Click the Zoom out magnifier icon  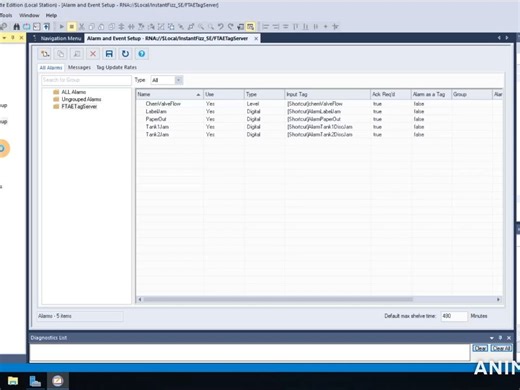click(211, 27)
